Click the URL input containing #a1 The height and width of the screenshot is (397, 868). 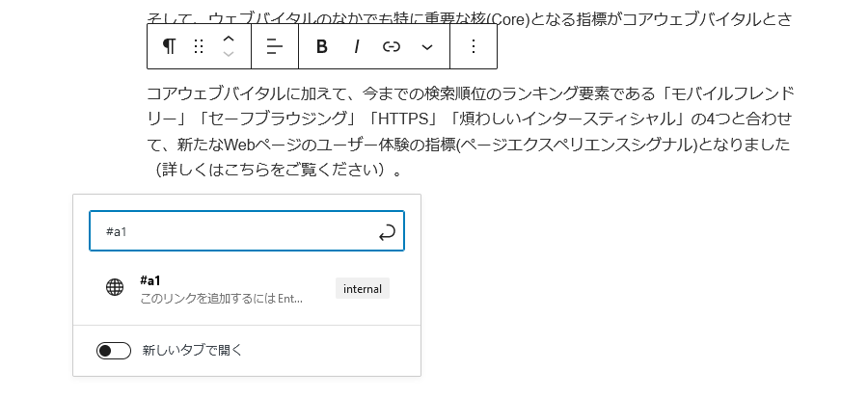[x=231, y=232]
